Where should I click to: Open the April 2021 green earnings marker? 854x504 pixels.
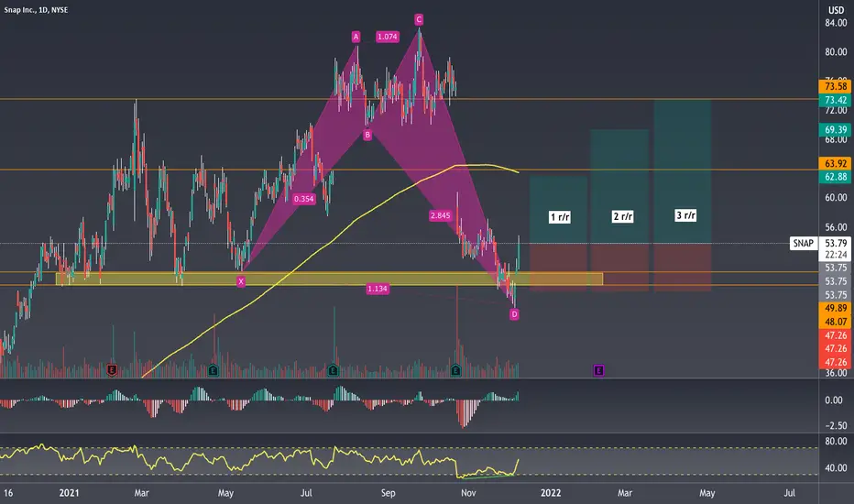[213, 370]
